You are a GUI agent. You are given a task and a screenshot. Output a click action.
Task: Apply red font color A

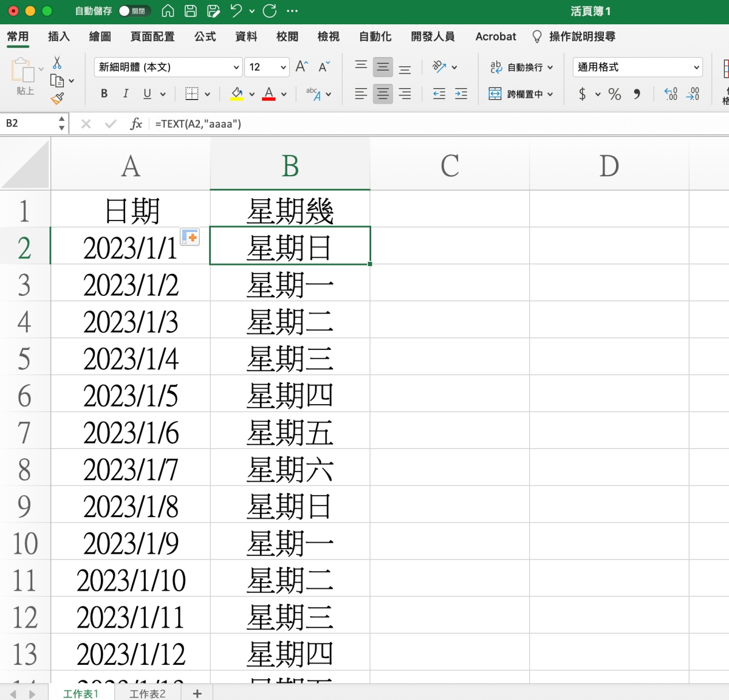269,94
